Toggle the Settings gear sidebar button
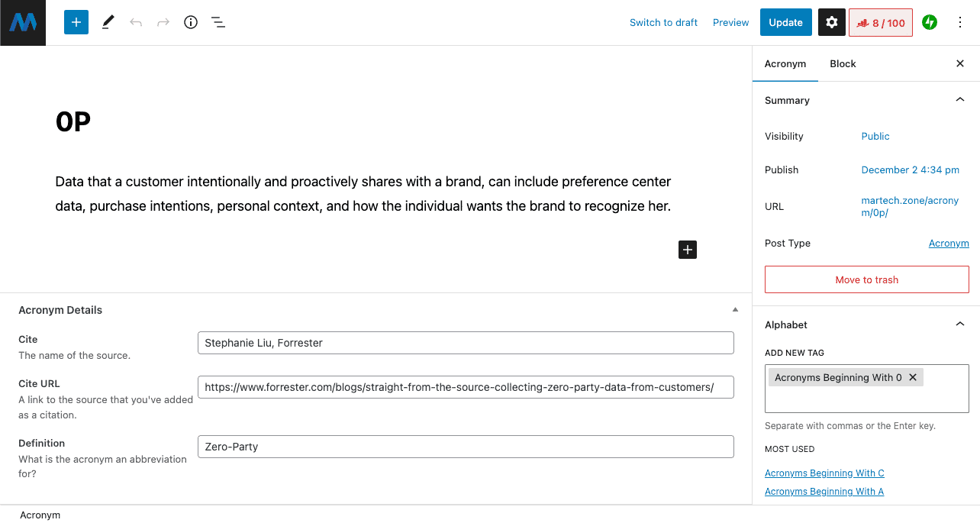 click(832, 23)
